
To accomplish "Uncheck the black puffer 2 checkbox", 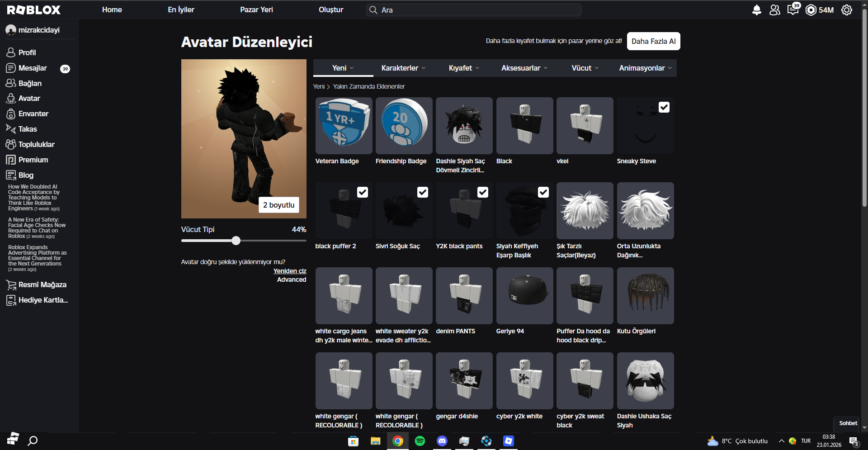I will click(x=363, y=192).
